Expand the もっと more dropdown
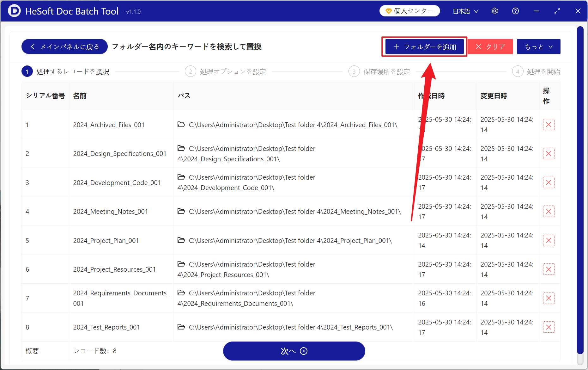Screen dimensions: 588x370 [x=538, y=47]
